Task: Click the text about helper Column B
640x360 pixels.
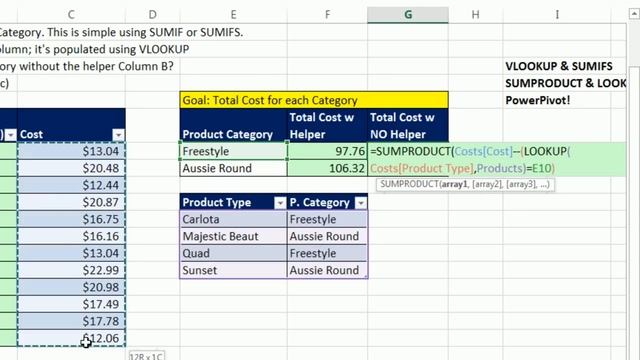Action: pyautogui.click(x=87, y=66)
